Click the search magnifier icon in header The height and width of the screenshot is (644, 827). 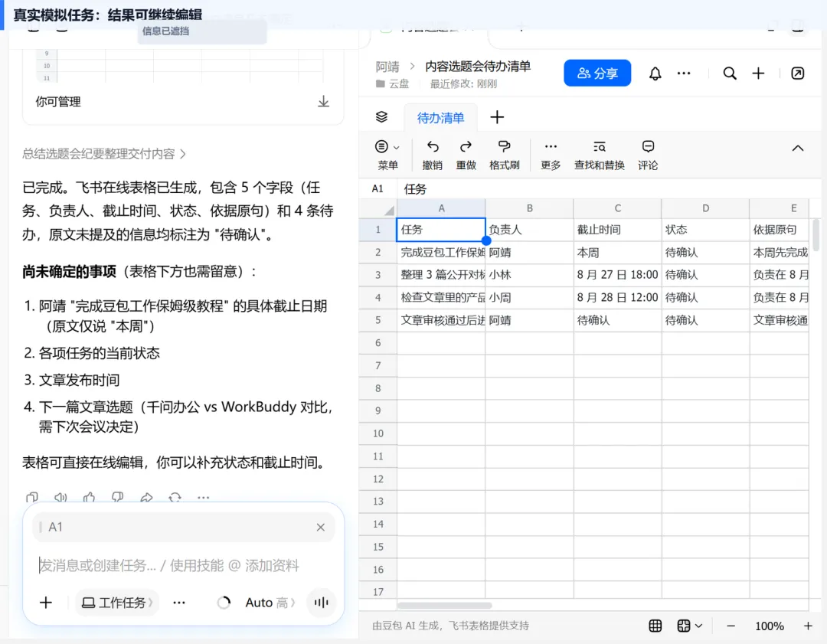730,74
